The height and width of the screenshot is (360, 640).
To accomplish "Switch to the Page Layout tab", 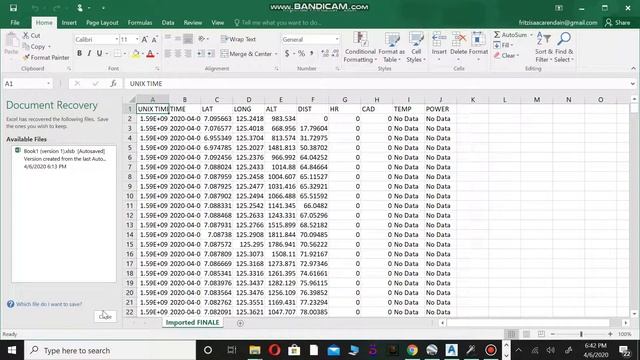I will (102, 22).
